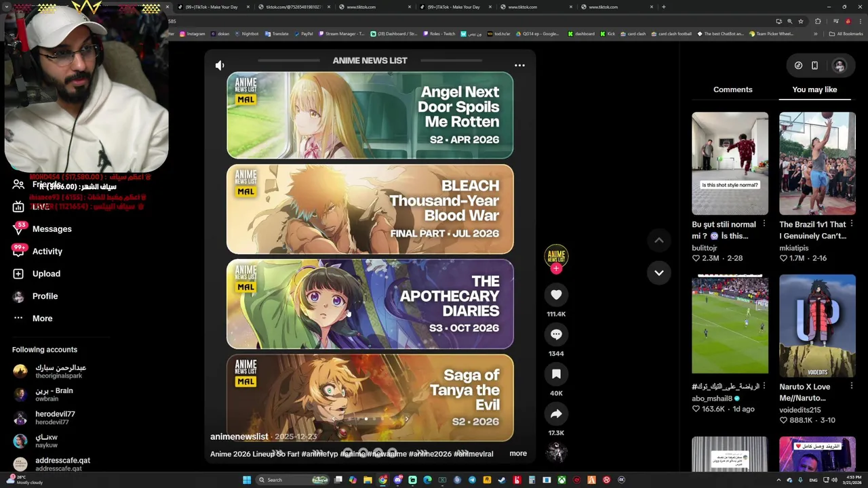Switch to the Comments tab
This screenshot has height=488, width=868.
point(732,89)
